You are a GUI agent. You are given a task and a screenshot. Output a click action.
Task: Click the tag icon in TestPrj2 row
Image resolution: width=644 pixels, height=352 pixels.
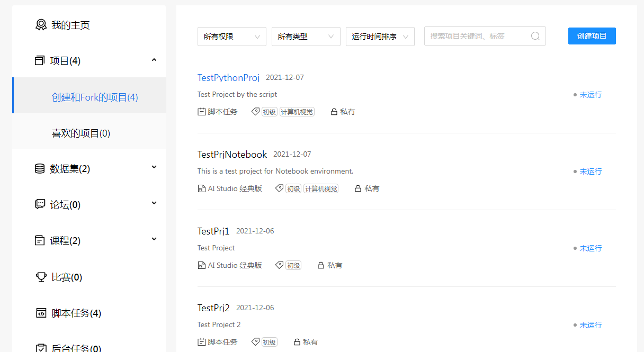coord(255,342)
